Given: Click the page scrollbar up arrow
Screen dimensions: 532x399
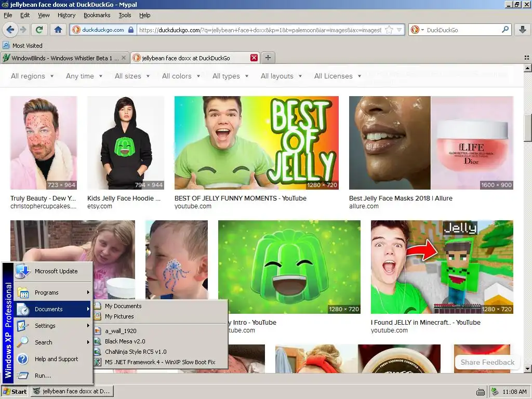Looking at the screenshot, I should tap(527, 68).
